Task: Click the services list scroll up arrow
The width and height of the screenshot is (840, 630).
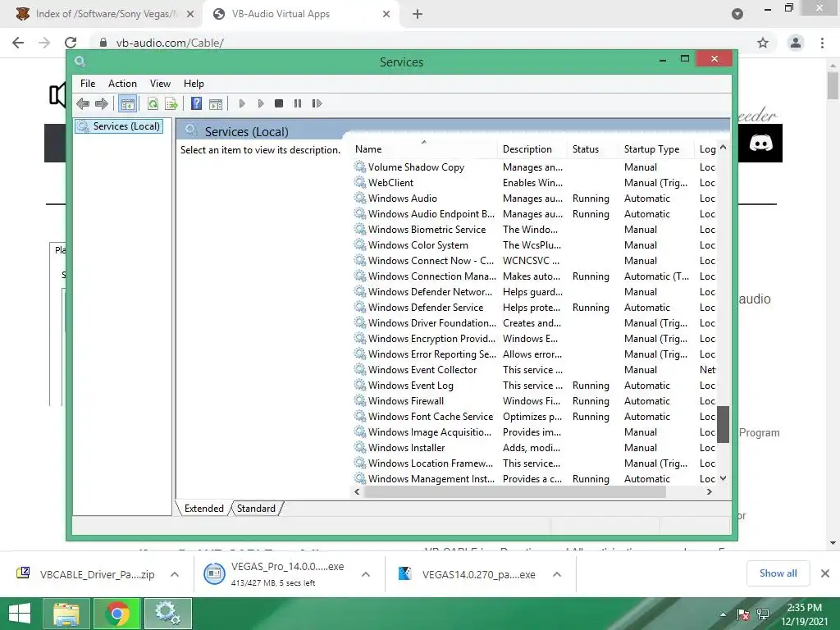Action: click(724, 147)
